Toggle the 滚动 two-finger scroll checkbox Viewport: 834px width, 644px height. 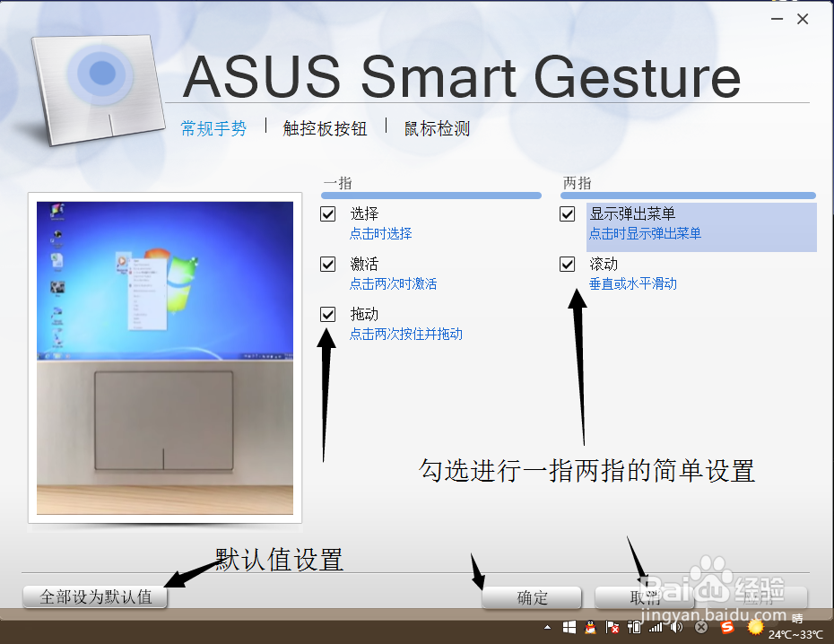[567, 264]
